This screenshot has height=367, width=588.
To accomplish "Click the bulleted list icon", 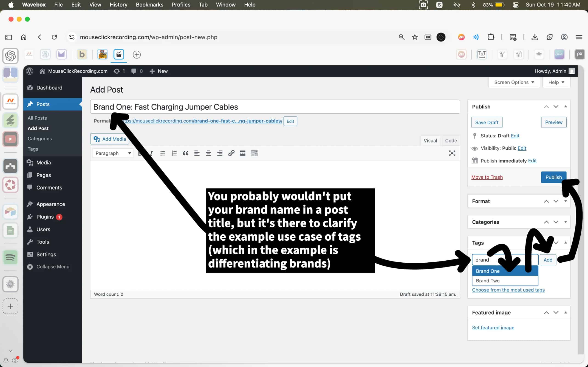I will pyautogui.click(x=163, y=153).
